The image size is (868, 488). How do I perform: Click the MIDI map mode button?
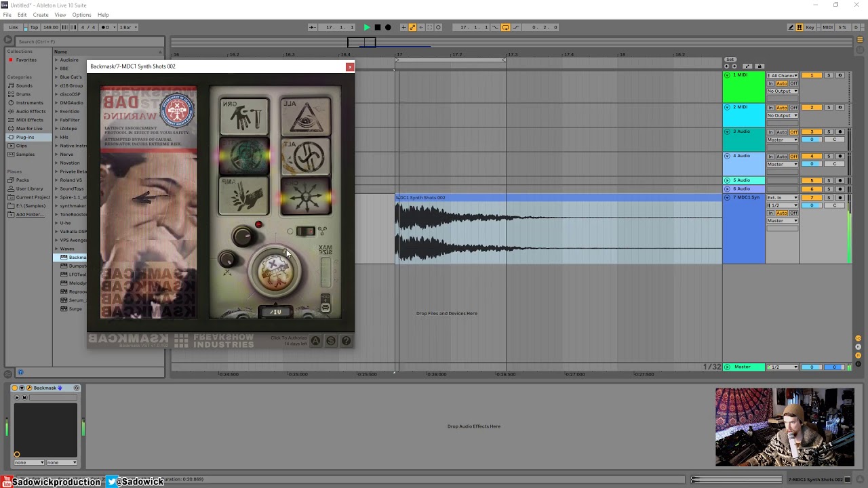(827, 27)
